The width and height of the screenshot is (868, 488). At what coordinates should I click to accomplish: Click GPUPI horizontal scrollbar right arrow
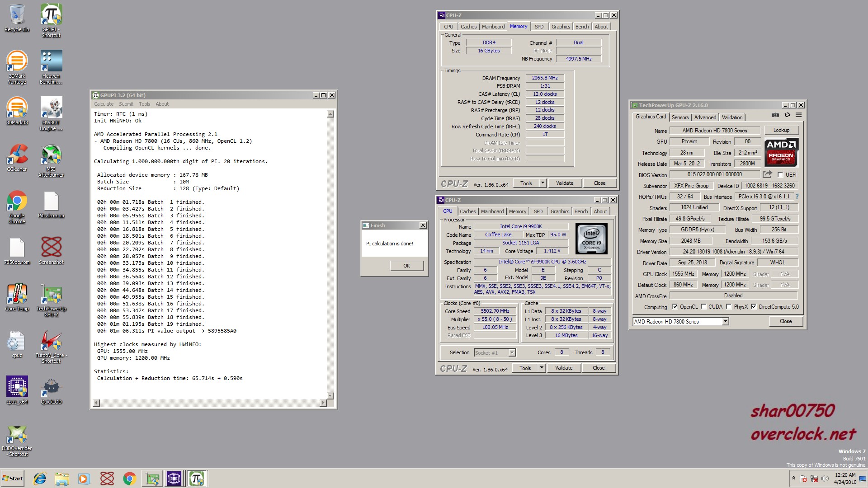[x=323, y=403]
